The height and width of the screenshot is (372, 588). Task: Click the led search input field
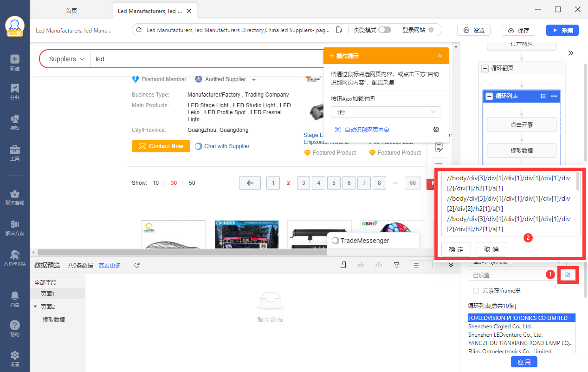point(207,59)
